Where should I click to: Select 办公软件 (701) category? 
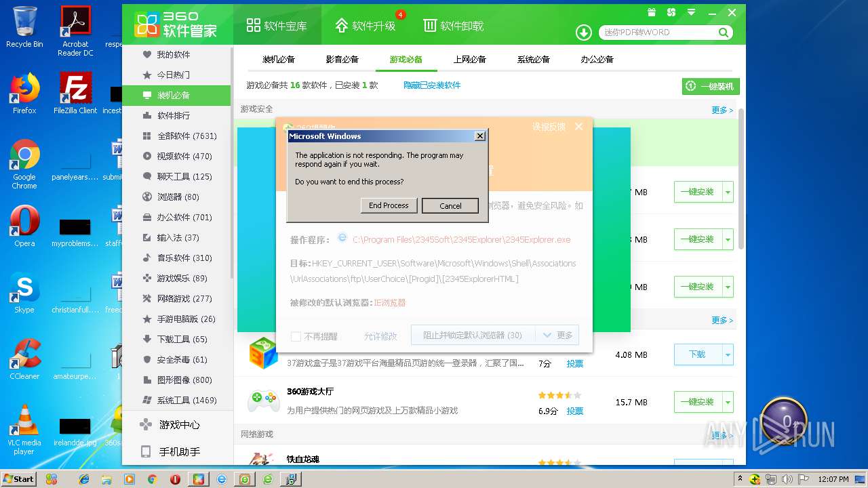pos(176,217)
